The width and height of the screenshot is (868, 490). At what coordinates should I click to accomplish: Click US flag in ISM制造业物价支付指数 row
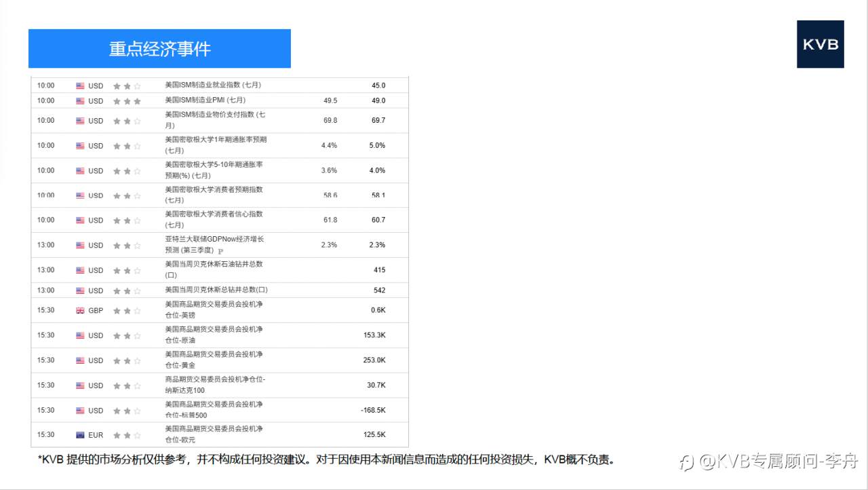[80, 121]
